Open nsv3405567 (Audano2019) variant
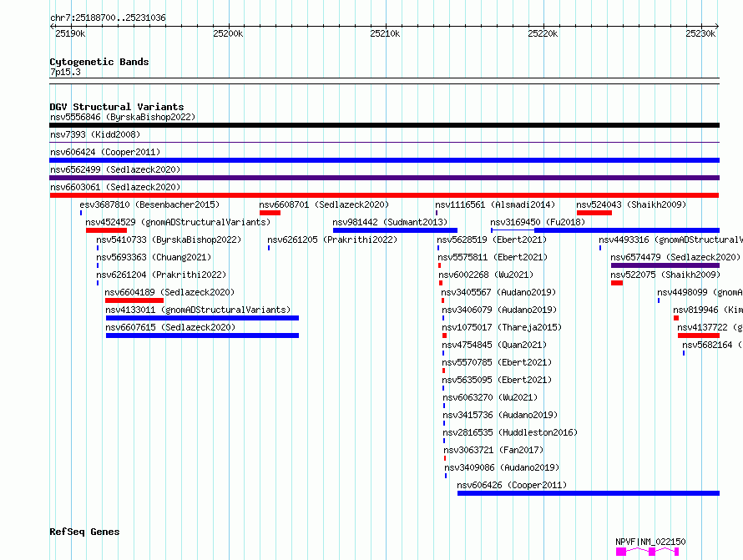The image size is (743, 560). click(x=498, y=292)
